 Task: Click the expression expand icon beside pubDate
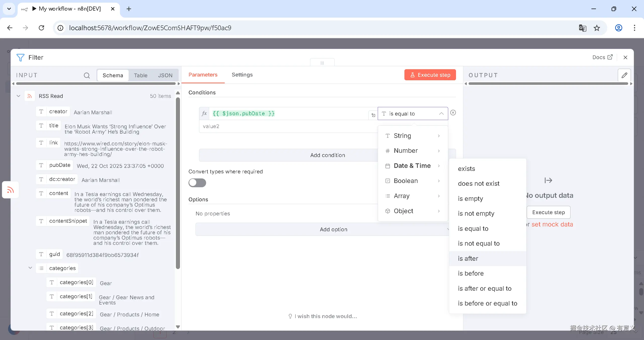(373, 115)
